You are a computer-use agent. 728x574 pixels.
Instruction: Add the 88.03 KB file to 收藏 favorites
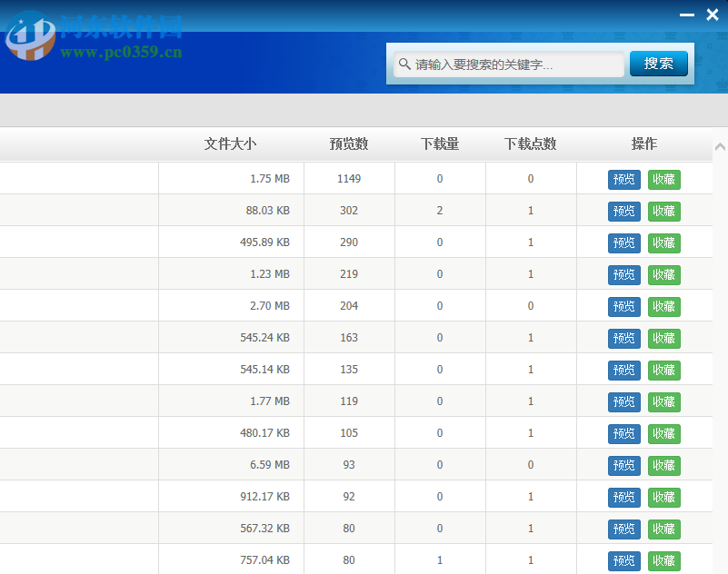[664, 211]
